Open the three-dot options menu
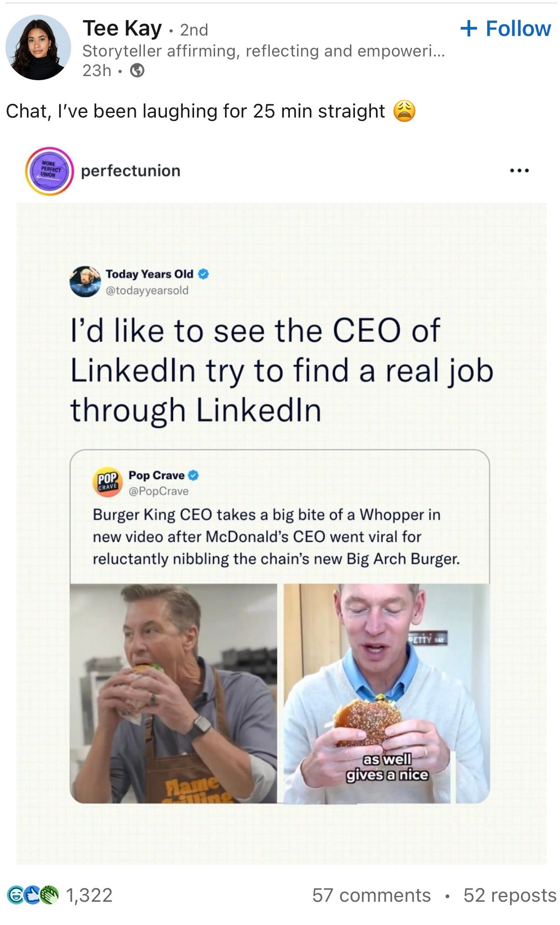Image resolution: width=560 pixels, height=925 pixels. 519,171
